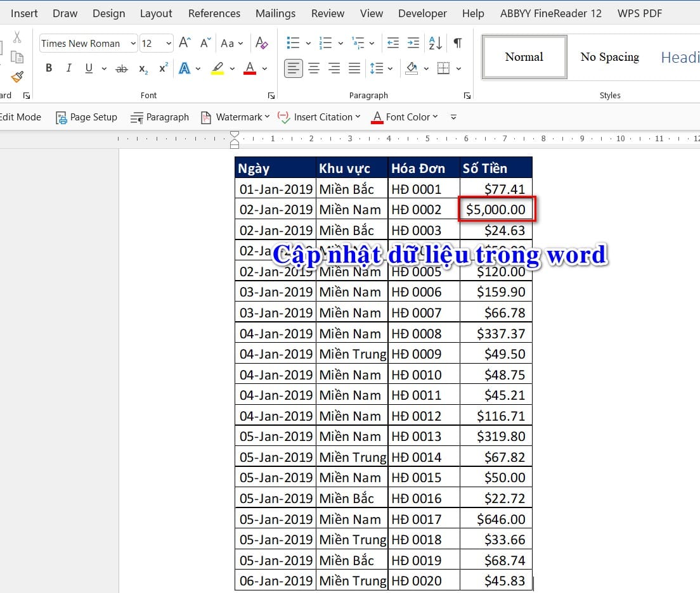
Task: Click the $5,000.00 table cell
Action: [x=496, y=209]
